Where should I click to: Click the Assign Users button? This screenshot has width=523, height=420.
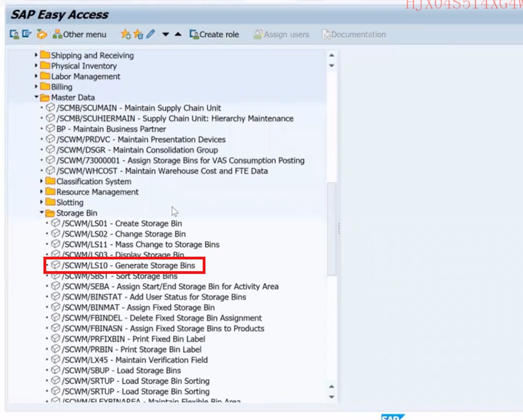click(280, 35)
